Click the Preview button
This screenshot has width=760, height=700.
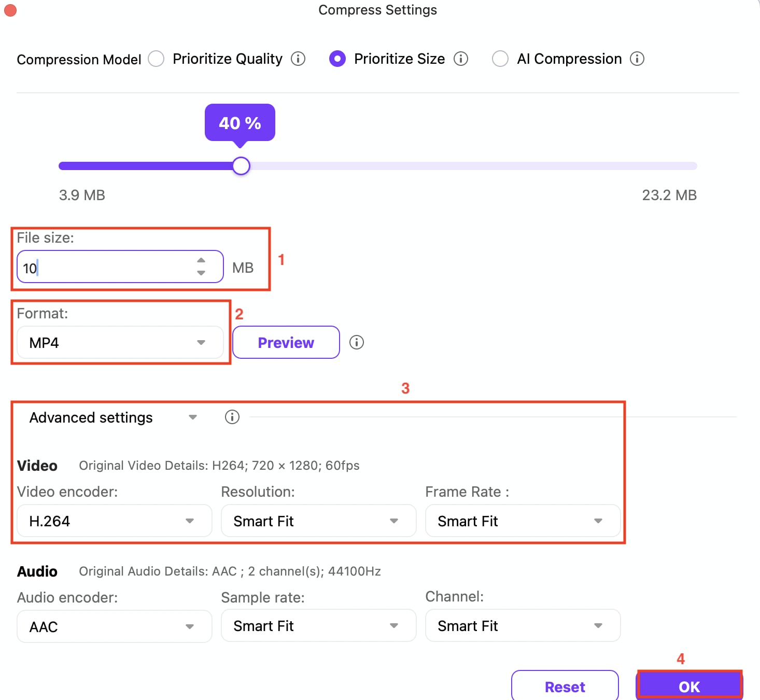tap(286, 342)
